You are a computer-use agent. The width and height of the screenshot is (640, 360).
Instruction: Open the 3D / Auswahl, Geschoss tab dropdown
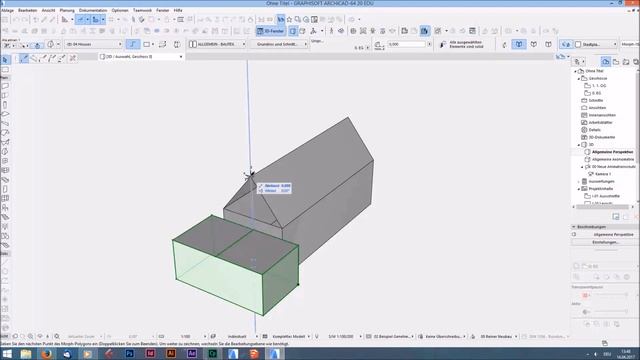click(141, 57)
